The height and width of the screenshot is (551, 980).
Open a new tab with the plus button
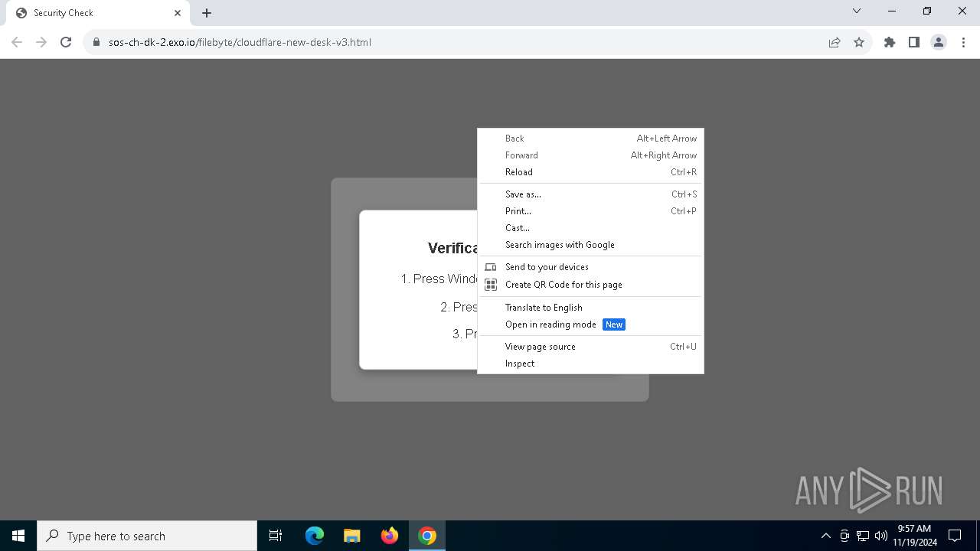pyautogui.click(x=207, y=13)
